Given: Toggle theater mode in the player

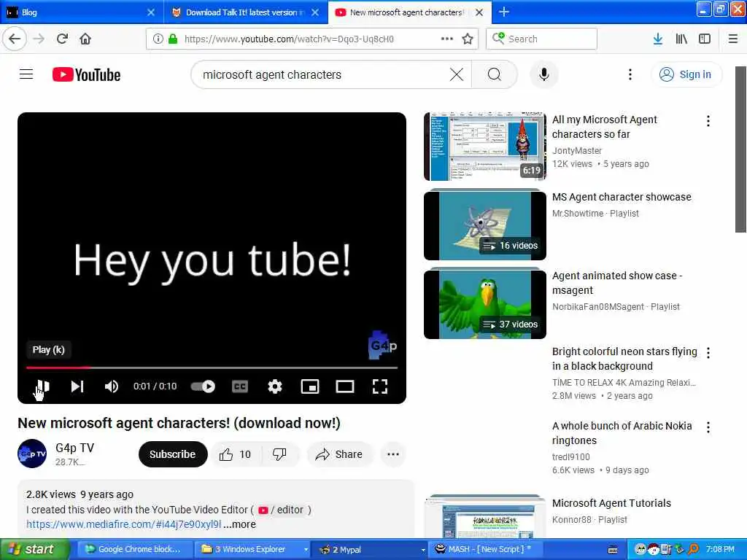Looking at the screenshot, I should click(x=345, y=386).
